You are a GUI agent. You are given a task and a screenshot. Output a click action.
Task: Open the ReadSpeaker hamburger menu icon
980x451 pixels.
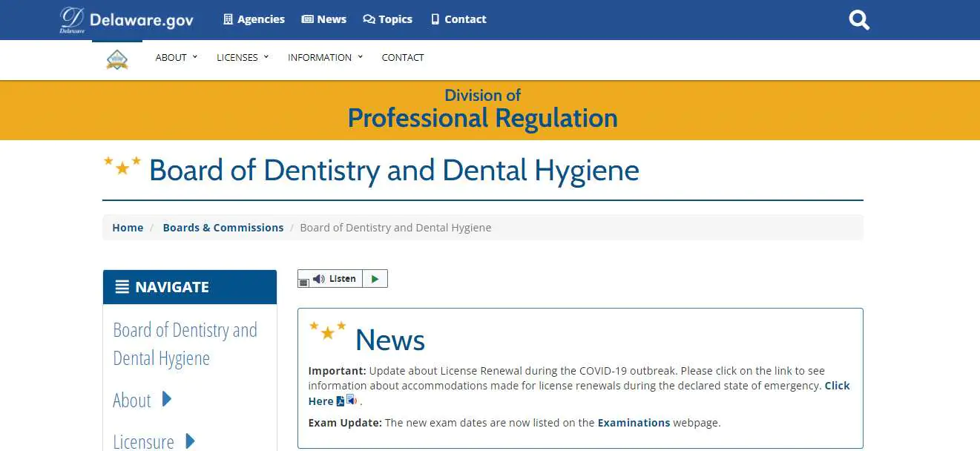tap(303, 281)
